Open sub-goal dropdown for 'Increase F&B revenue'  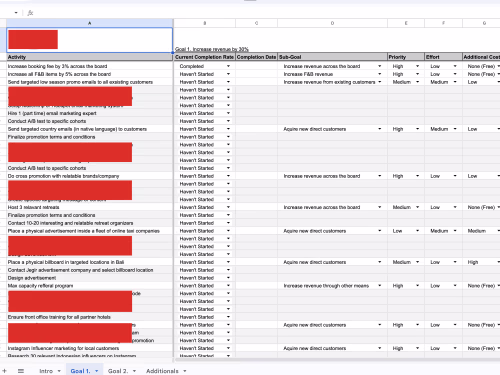coord(380,74)
